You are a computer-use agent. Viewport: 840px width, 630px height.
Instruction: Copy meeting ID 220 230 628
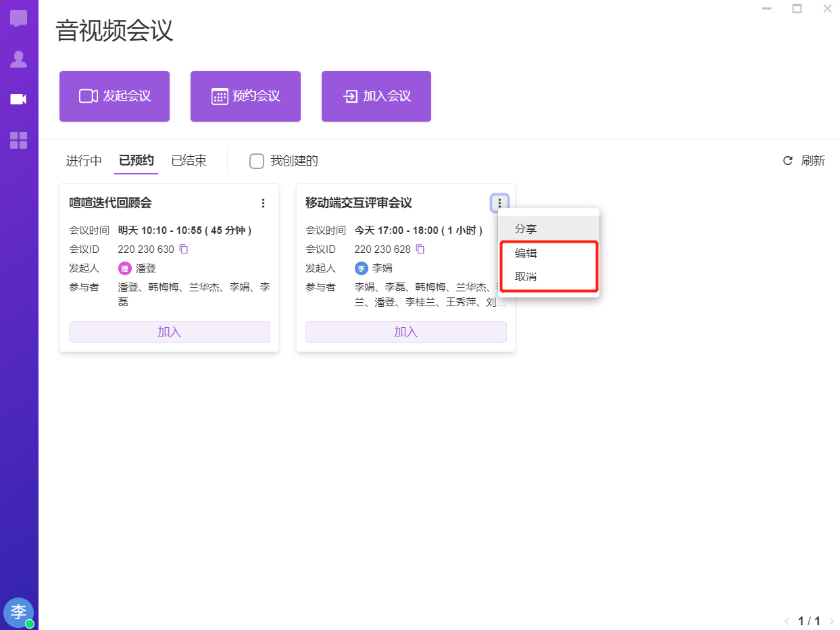[420, 249]
